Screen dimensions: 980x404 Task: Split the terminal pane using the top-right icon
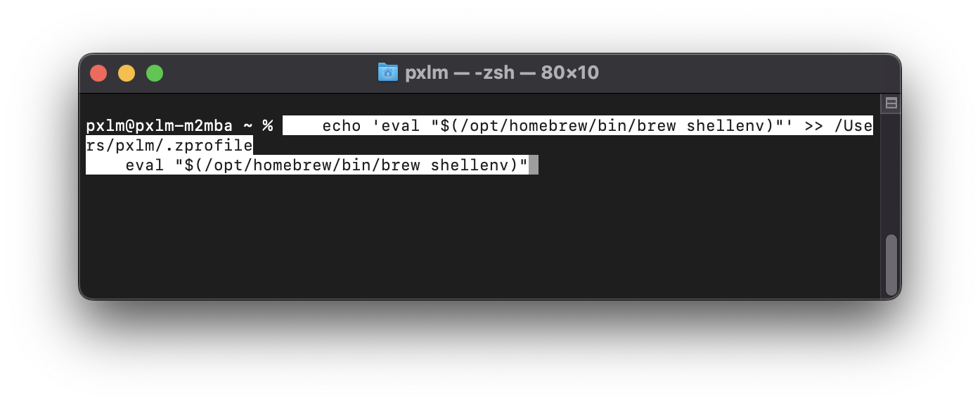[891, 103]
